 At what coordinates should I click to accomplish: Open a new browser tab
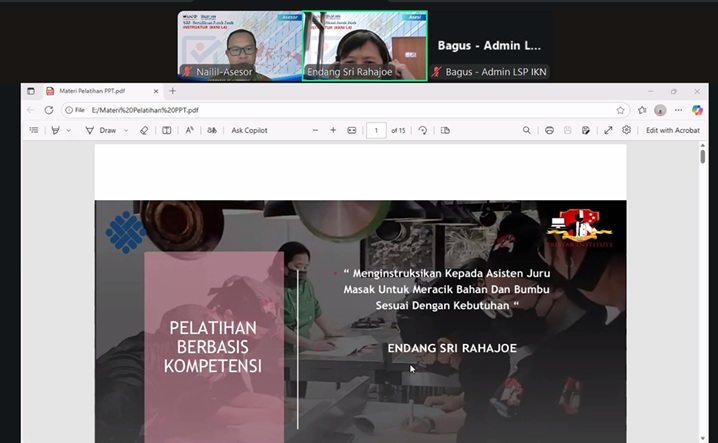[x=172, y=91]
